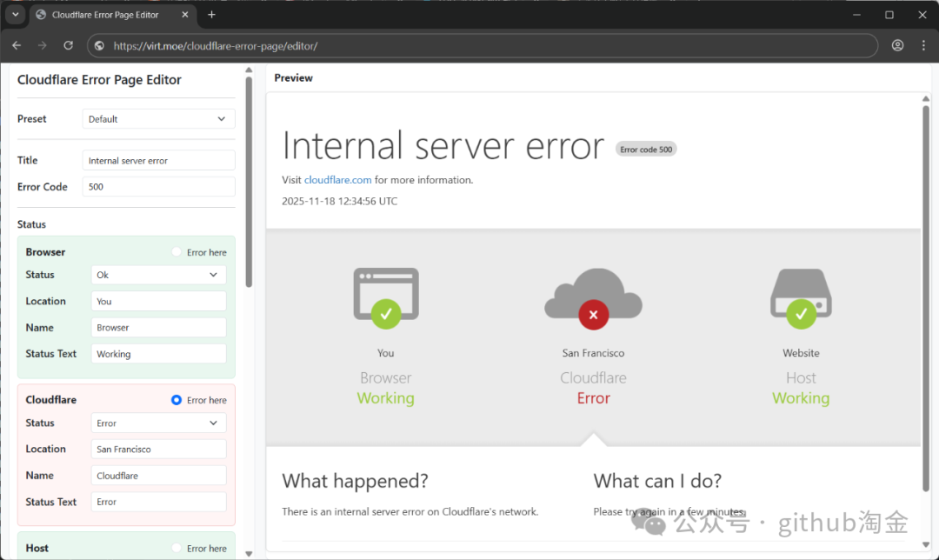The image size is (939, 560).
Task: Open the Preset dropdown set to Default
Action: click(158, 119)
